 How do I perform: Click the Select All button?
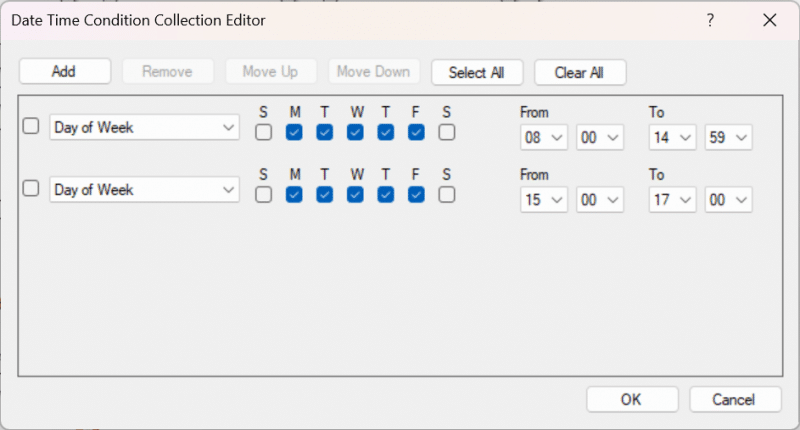click(477, 72)
